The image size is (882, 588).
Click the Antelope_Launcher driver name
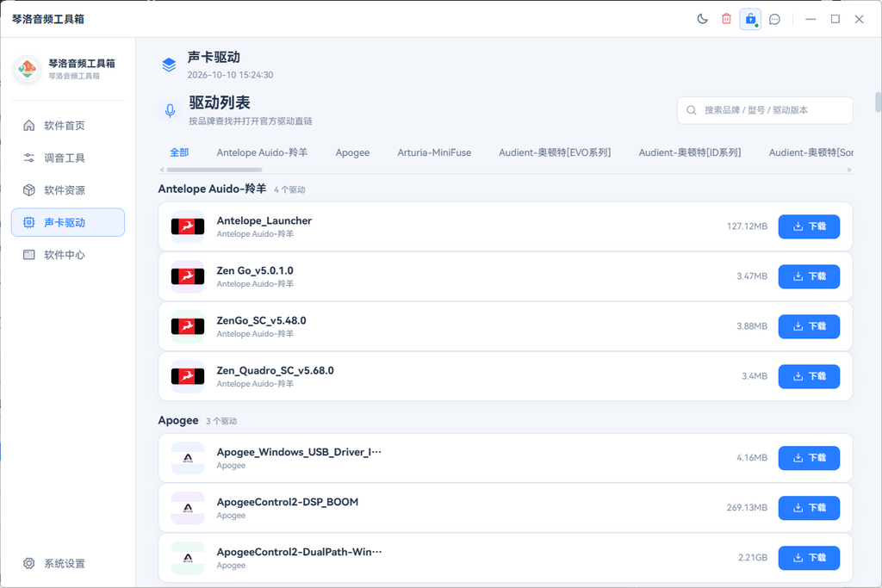[264, 221]
